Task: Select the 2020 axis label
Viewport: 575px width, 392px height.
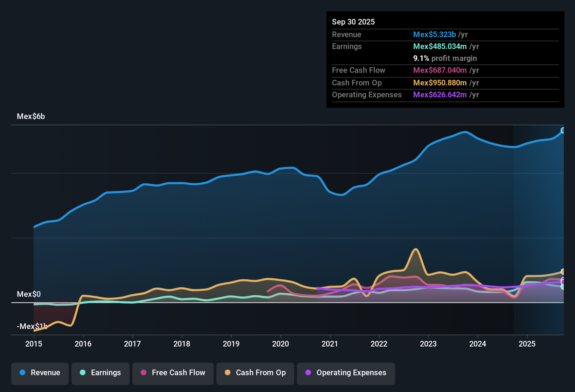Action: tap(280, 344)
